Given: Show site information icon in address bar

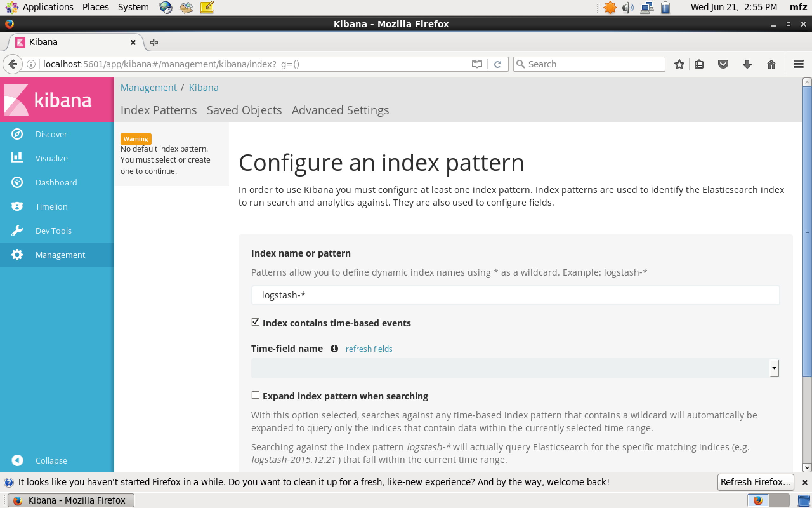Looking at the screenshot, I should point(31,64).
